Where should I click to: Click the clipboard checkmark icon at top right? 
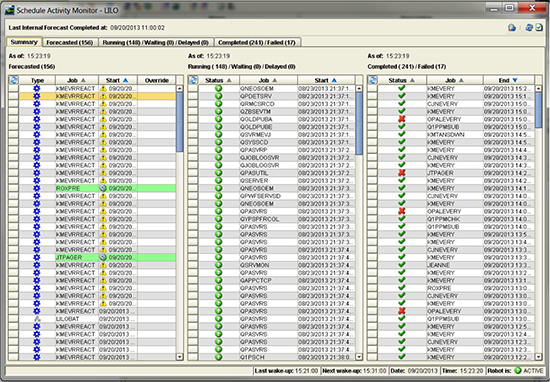click(x=539, y=27)
